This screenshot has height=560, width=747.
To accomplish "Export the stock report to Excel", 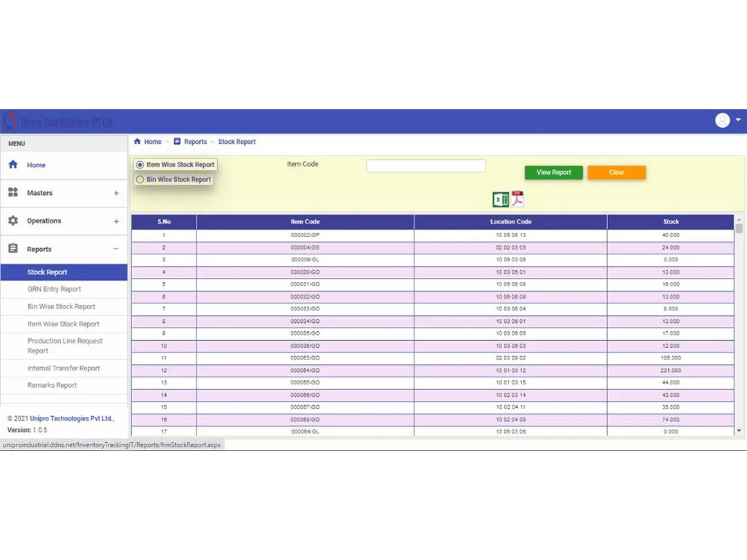I will pyautogui.click(x=499, y=198).
